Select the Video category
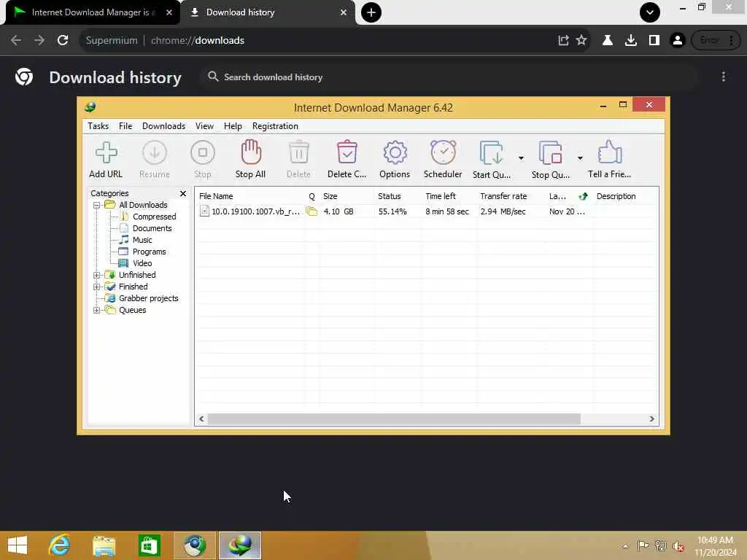The image size is (747, 560). pos(142,263)
